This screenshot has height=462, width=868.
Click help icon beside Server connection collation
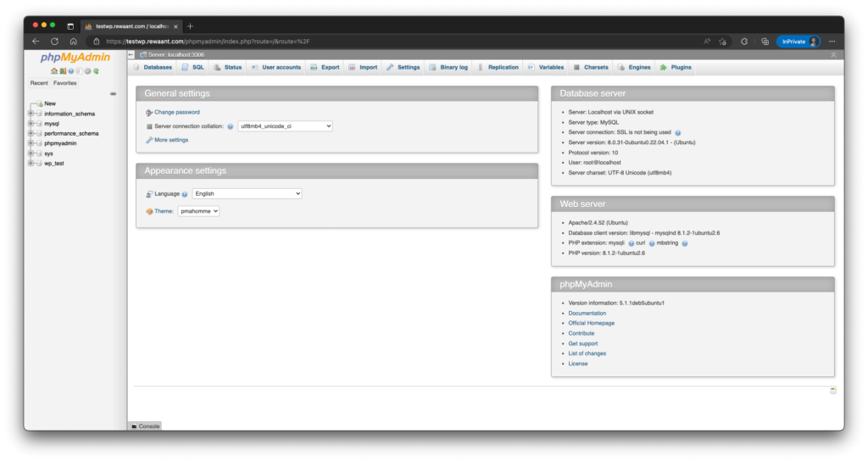pyautogui.click(x=231, y=126)
